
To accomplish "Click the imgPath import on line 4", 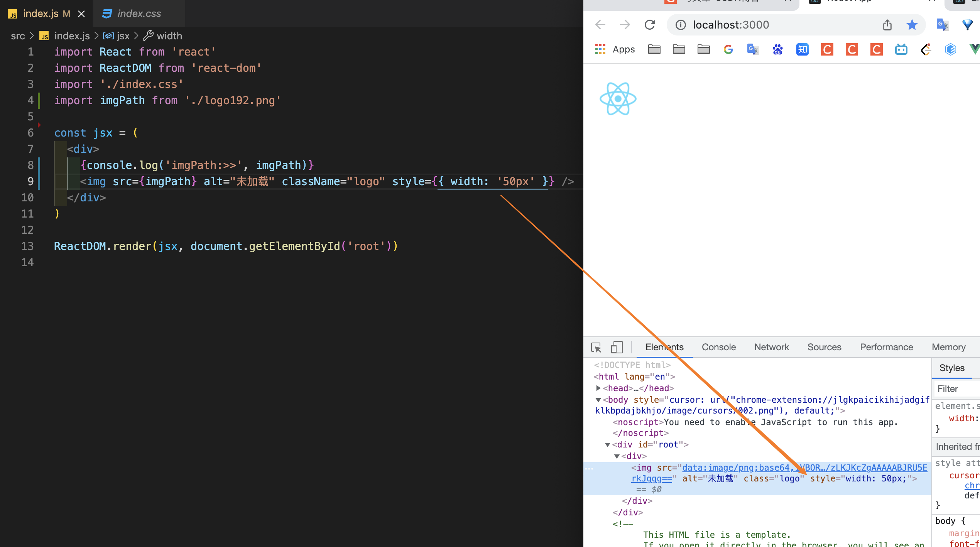I will 122,100.
